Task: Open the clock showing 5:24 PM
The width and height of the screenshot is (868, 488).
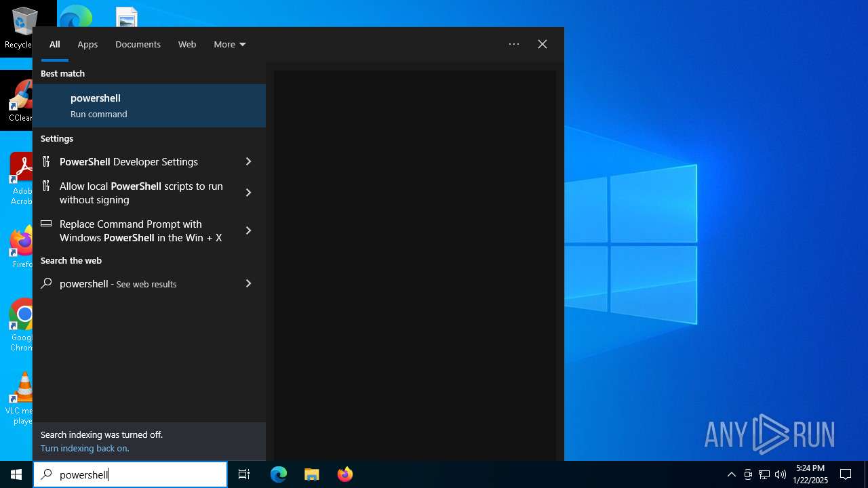Action: [810, 474]
